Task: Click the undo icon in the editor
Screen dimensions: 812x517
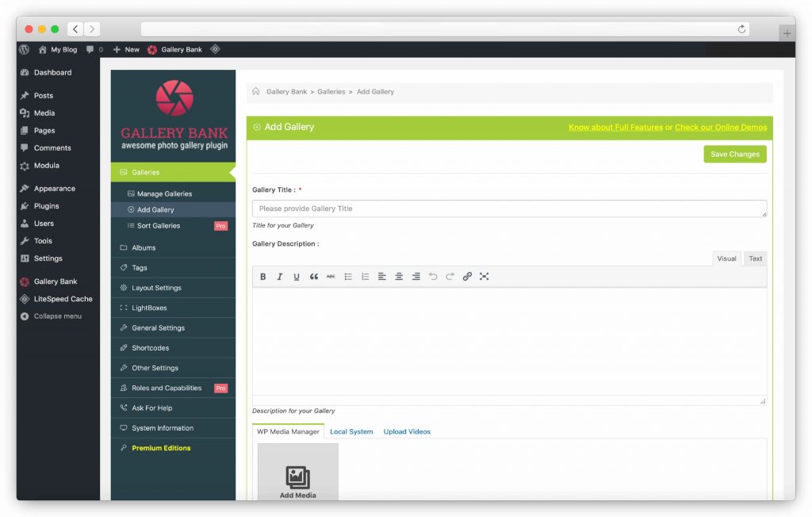Action: pos(433,276)
